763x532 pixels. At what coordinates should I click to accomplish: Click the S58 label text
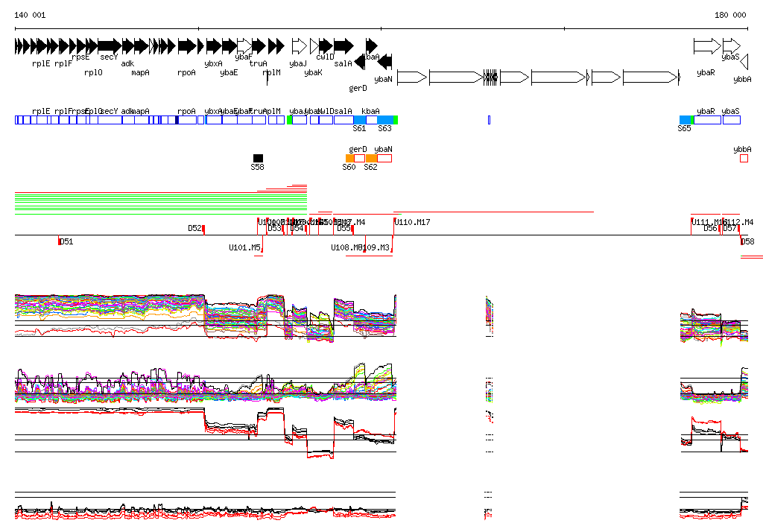(x=257, y=167)
